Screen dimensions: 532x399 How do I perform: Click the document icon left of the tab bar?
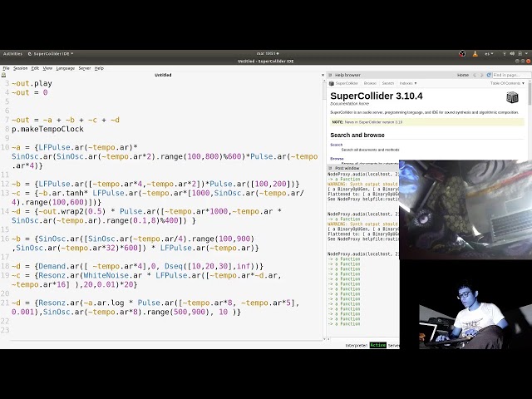[x=3, y=75]
